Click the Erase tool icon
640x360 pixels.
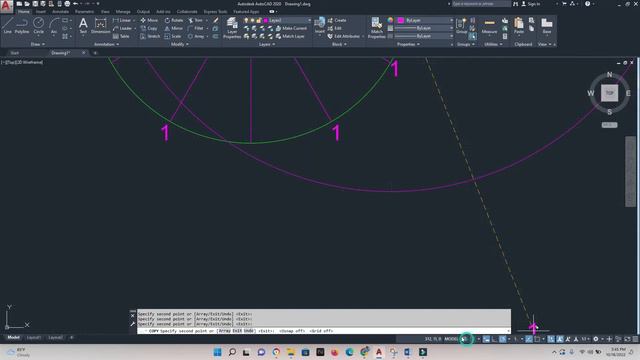click(x=216, y=20)
